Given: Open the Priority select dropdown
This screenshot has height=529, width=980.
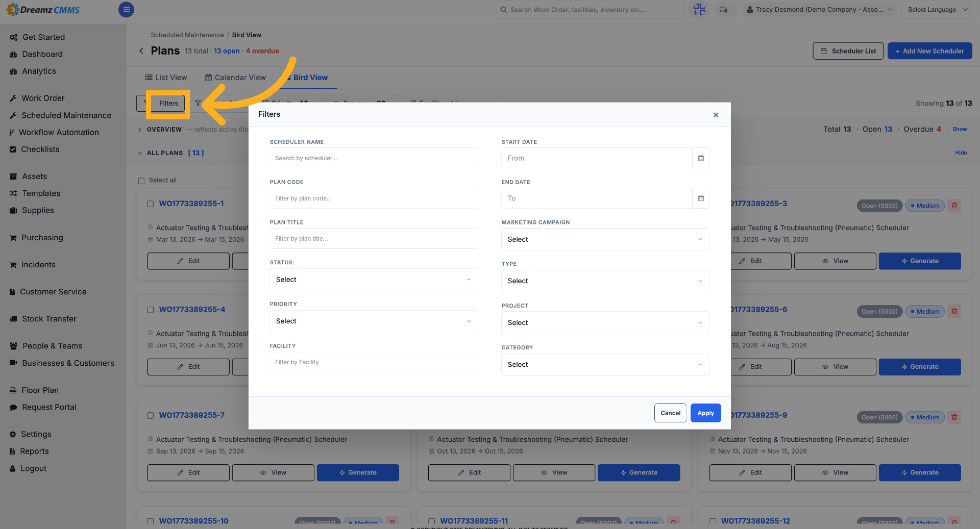Looking at the screenshot, I should pyautogui.click(x=374, y=321).
